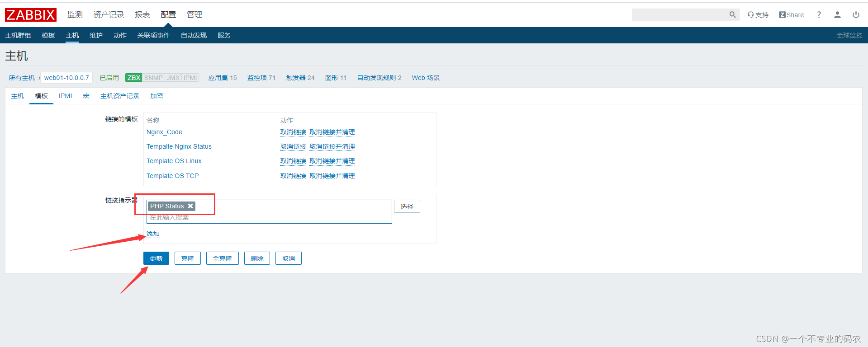Screen dimensions: 868x347
Task: Click the 选择 button
Action: 407,206
